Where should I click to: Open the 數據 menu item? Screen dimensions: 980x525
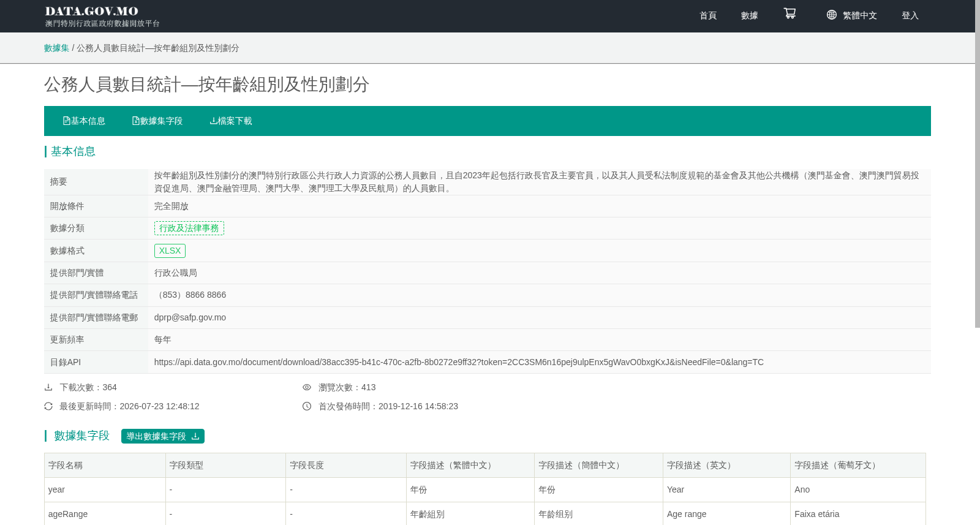point(750,15)
